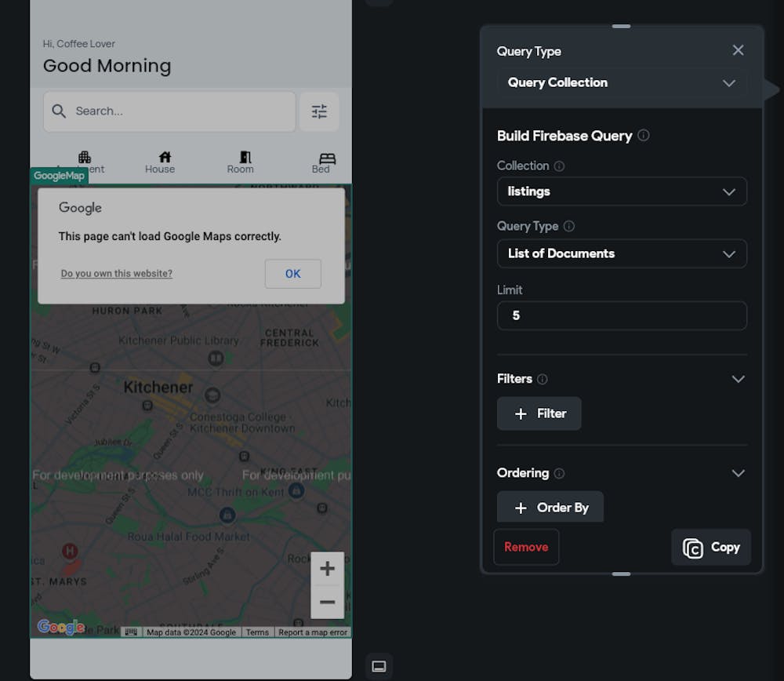The image size is (784, 681).
Task: Show info icon next to Query Type label
Action: [x=569, y=226]
